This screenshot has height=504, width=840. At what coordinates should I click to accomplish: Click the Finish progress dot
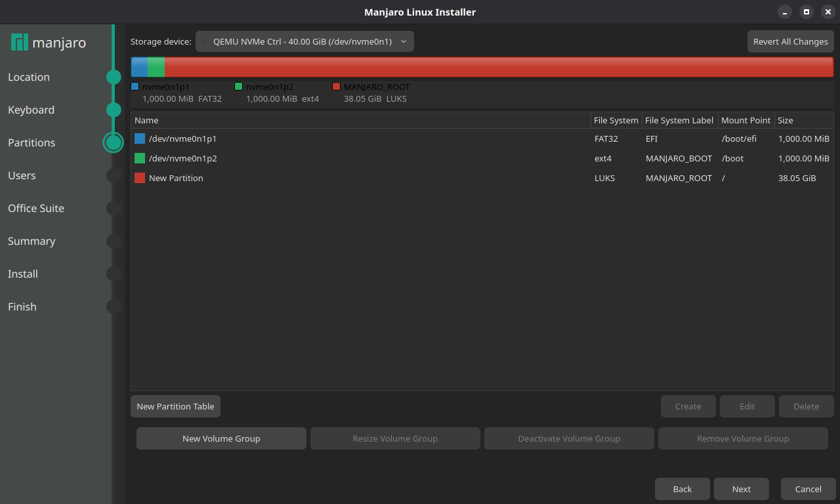(x=114, y=306)
